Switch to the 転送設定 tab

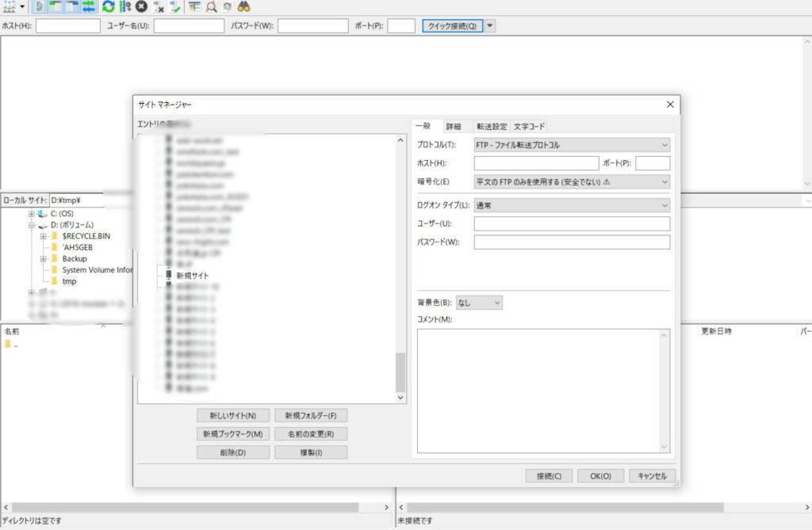pyautogui.click(x=492, y=126)
